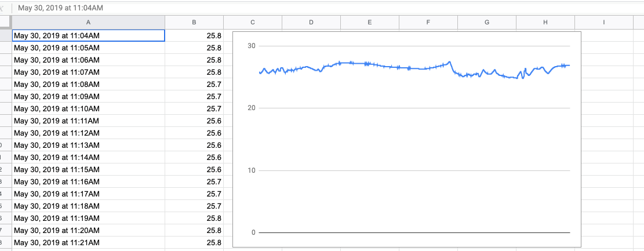Select the 25.8 value in the 11:21AM row
This screenshot has width=644, height=251.
point(194,243)
